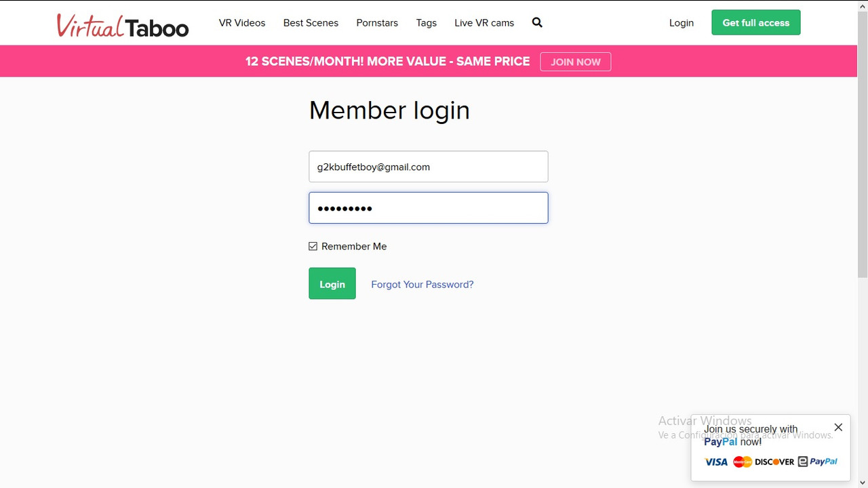Click the Login link in header

[682, 22]
